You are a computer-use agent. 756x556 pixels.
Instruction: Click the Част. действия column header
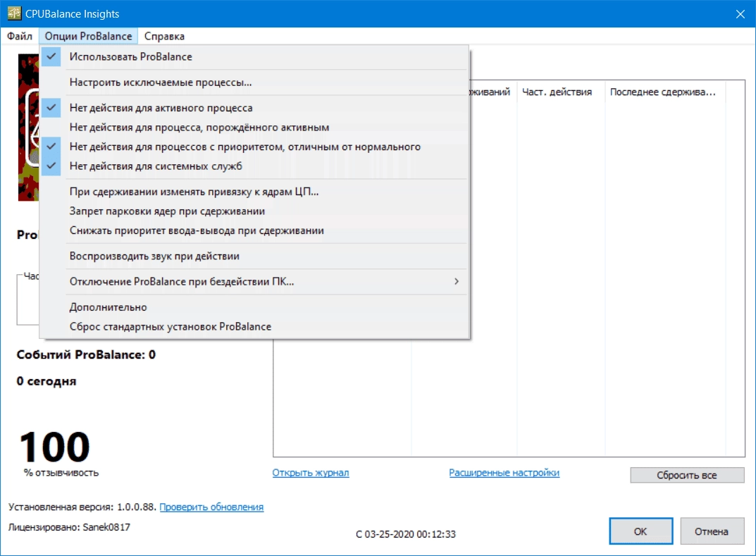click(561, 92)
